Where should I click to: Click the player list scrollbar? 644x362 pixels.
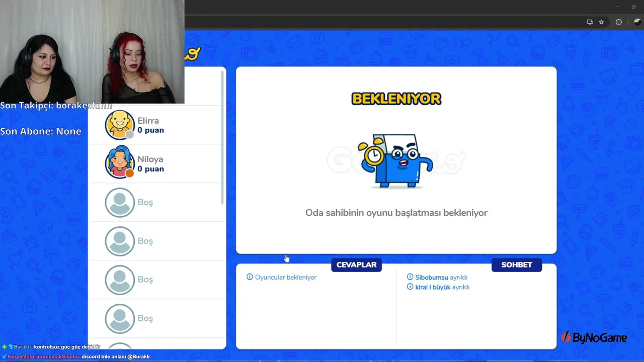(222, 137)
